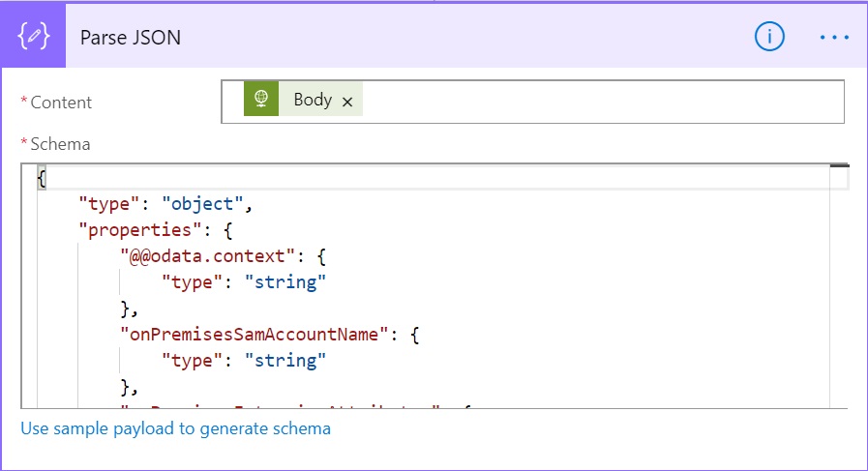
Task: Open the info icon for Parse JSON
Action: (769, 37)
